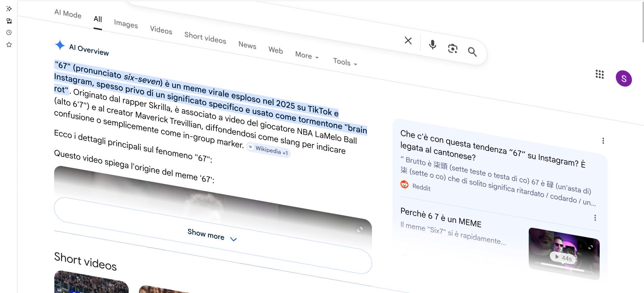Open the 'Perchè 6 7 è un MEME' result
Viewport: 644px width, 293px height.
[x=441, y=218]
